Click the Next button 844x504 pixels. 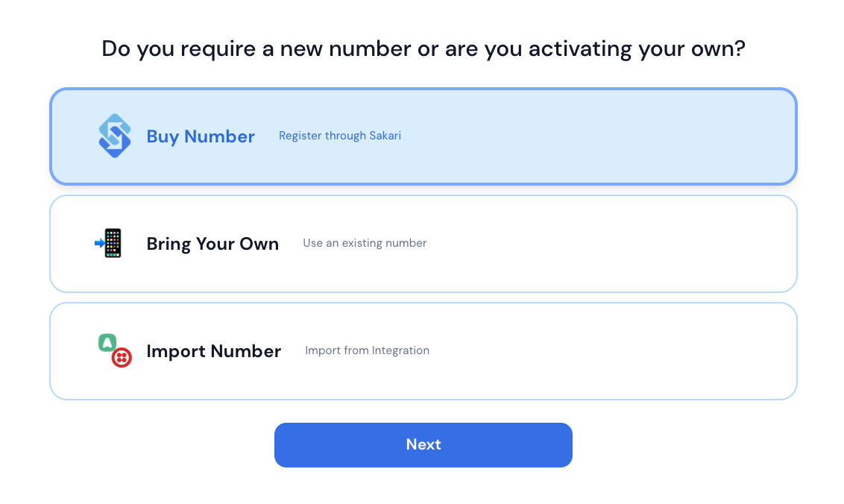point(423,445)
